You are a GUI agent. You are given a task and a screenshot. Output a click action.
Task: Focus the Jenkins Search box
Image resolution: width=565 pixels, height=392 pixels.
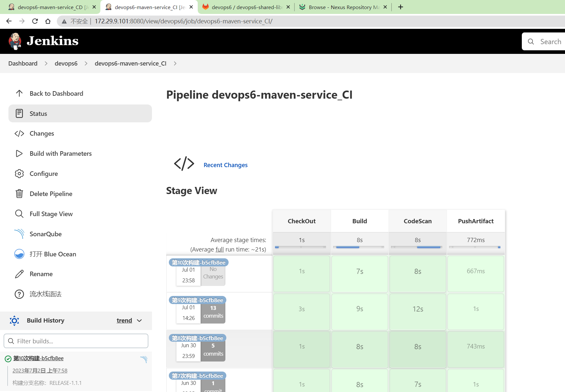tap(543, 42)
